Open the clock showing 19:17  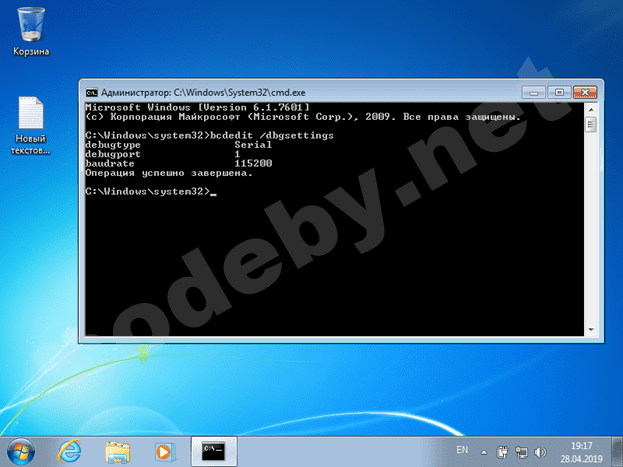[582, 452]
